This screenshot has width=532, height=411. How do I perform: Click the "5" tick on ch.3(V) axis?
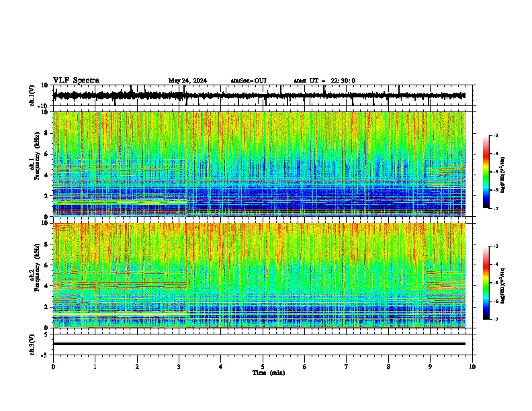click(47, 334)
